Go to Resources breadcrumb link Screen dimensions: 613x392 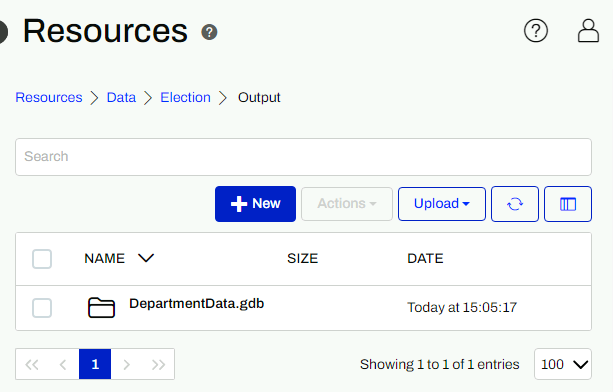coord(49,97)
